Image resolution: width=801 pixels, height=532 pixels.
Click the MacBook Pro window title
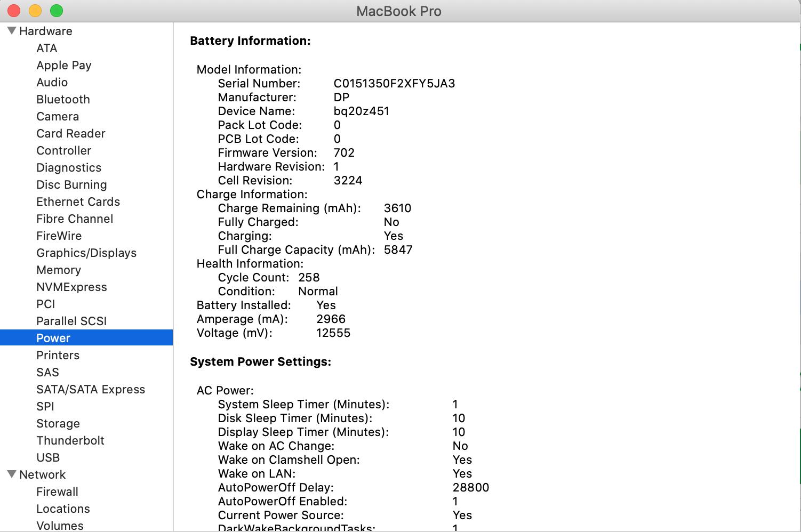click(399, 11)
